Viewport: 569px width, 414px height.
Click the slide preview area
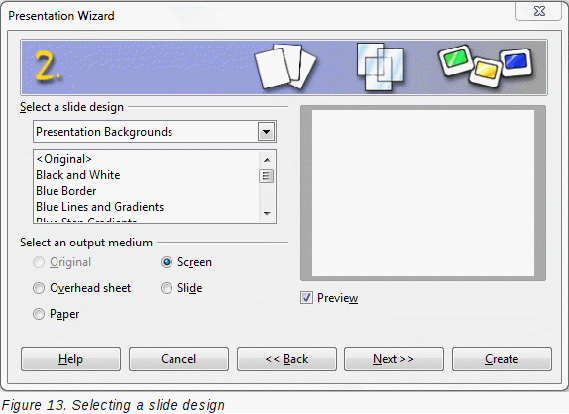click(x=423, y=193)
